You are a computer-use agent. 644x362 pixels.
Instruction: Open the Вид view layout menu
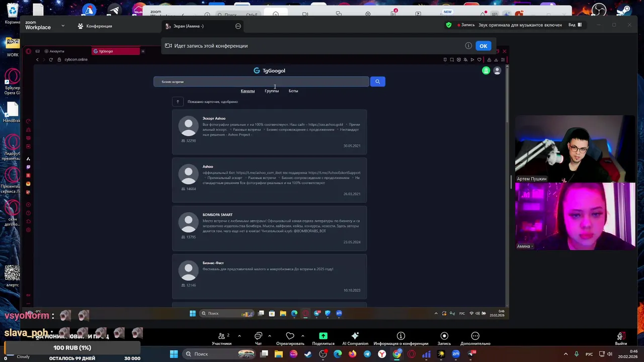point(575,25)
